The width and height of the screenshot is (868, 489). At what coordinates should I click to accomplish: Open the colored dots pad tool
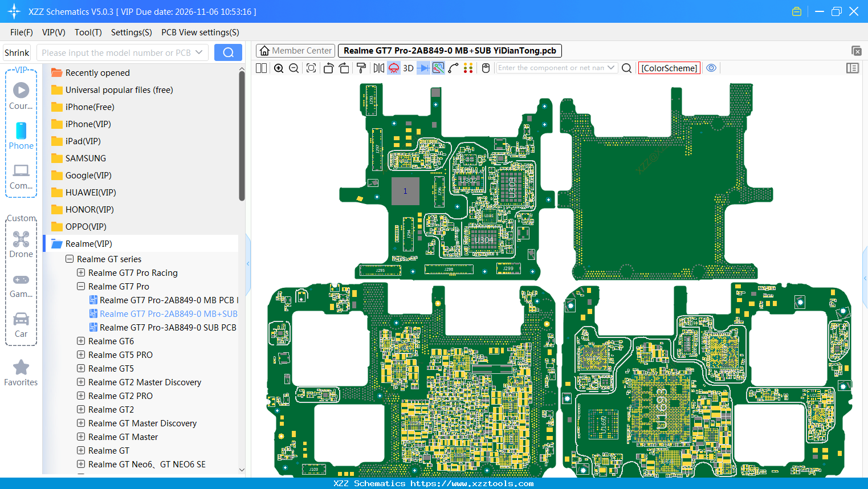pos(468,68)
